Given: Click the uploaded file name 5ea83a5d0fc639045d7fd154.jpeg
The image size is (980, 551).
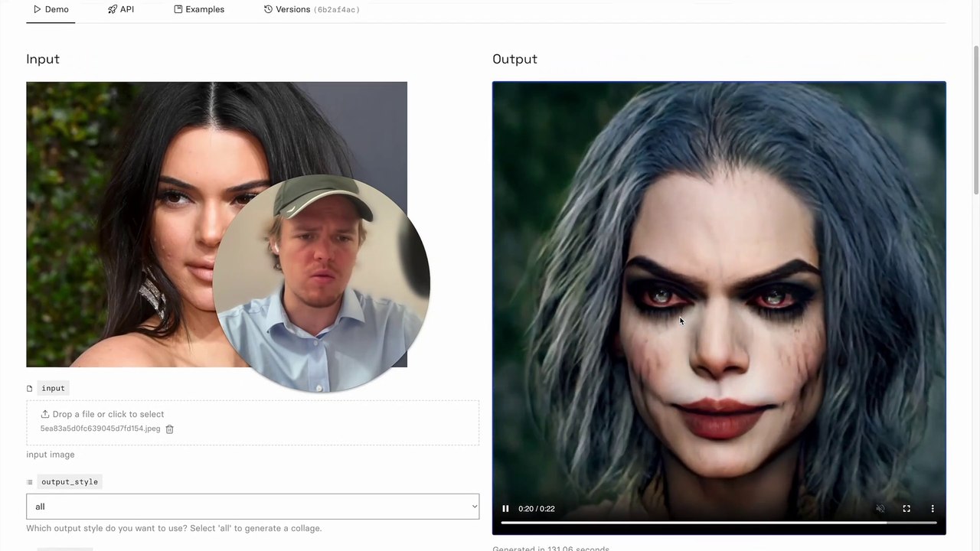Looking at the screenshot, I should [x=100, y=429].
